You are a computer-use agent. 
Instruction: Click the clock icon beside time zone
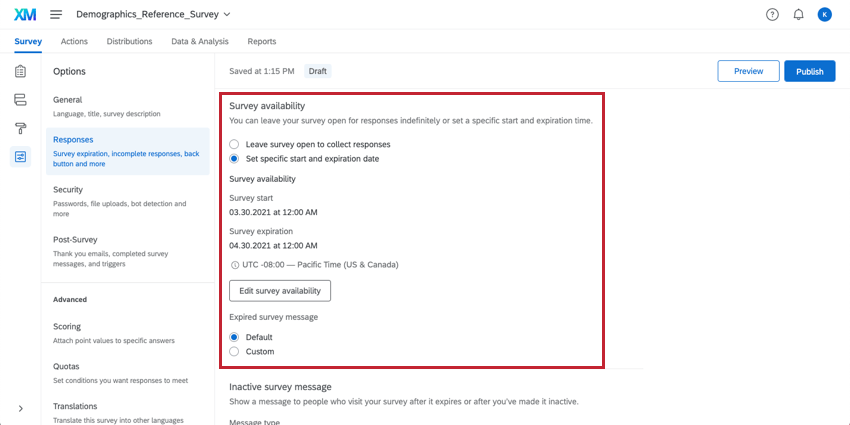(235, 265)
